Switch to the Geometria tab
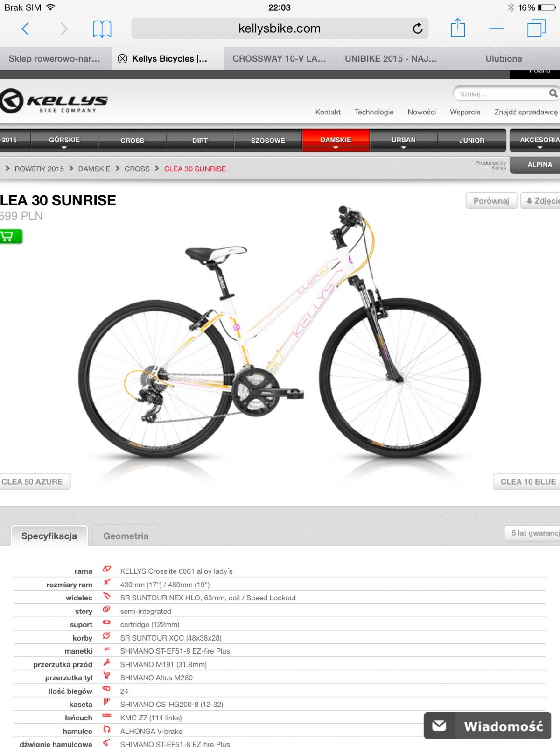The height and width of the screenshot is (747, 560). tap(126, 536)
